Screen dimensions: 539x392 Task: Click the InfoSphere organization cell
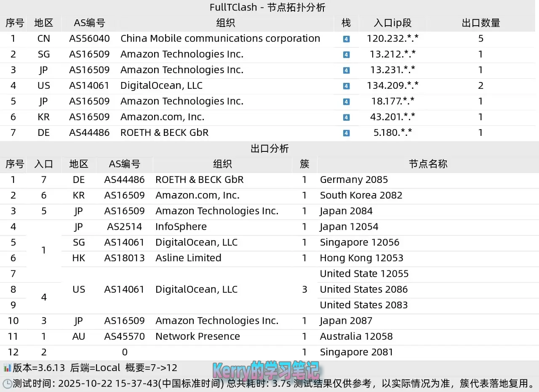click(181, 227)
